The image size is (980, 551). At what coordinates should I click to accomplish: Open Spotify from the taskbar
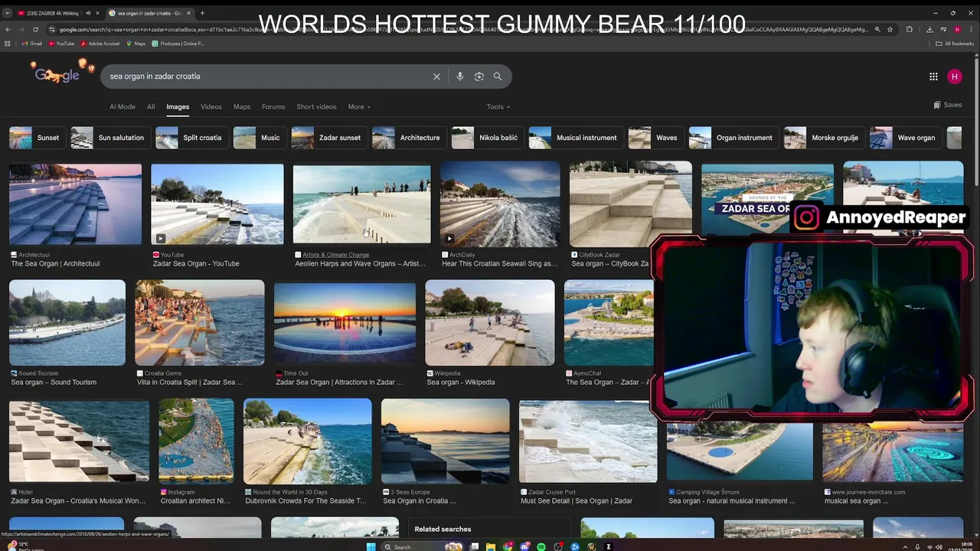[541, 546]
